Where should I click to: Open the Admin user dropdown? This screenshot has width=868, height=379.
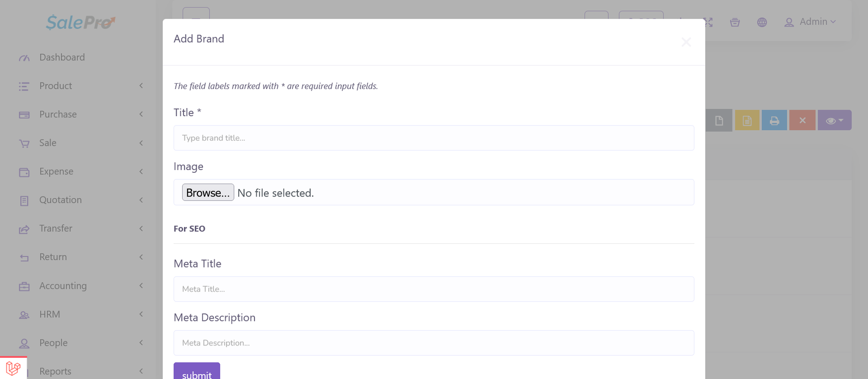pos(810,22)
